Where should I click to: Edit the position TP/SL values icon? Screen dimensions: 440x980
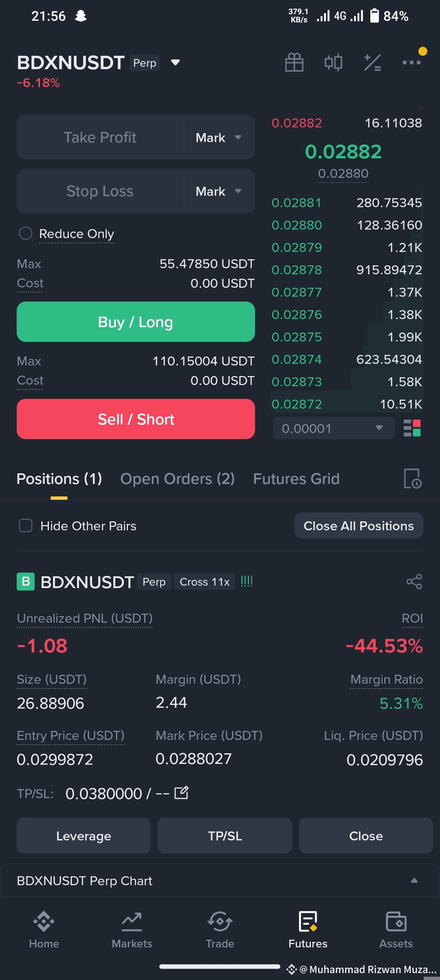[181, 792]
